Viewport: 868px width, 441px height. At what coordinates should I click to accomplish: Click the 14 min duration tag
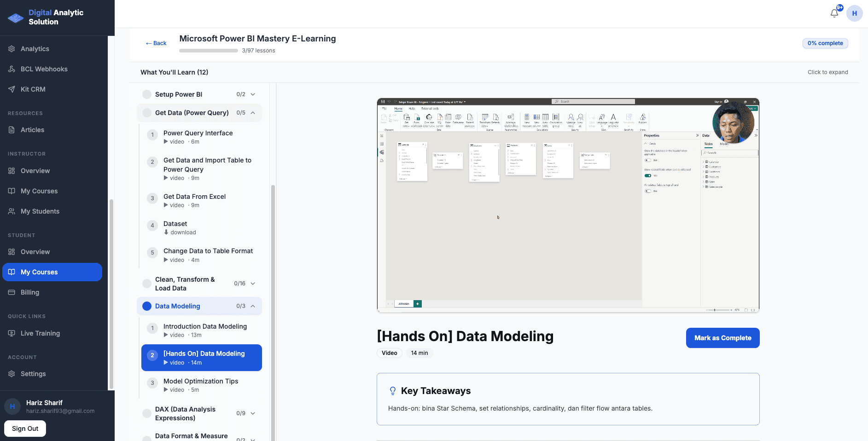(x=419, y=353)
